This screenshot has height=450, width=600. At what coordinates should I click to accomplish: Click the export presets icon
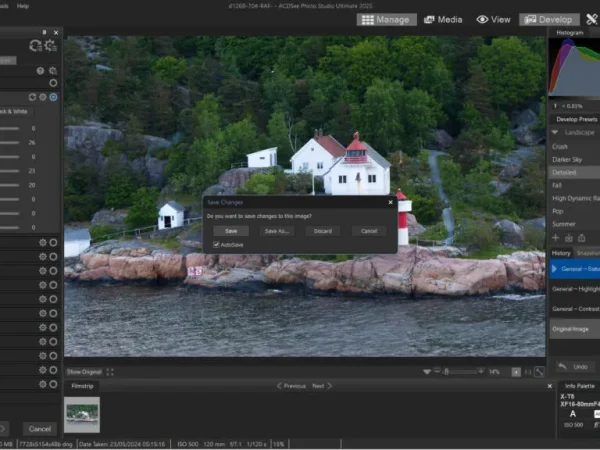coord(582,238)
